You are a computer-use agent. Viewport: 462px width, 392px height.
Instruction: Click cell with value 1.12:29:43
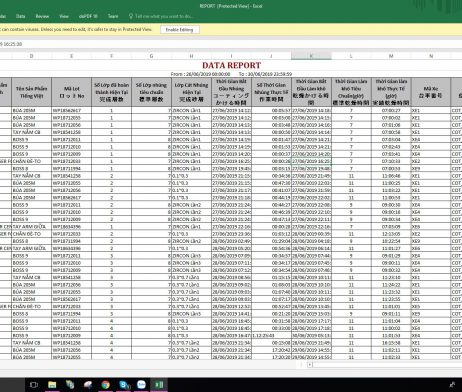(x=271, y=335)
